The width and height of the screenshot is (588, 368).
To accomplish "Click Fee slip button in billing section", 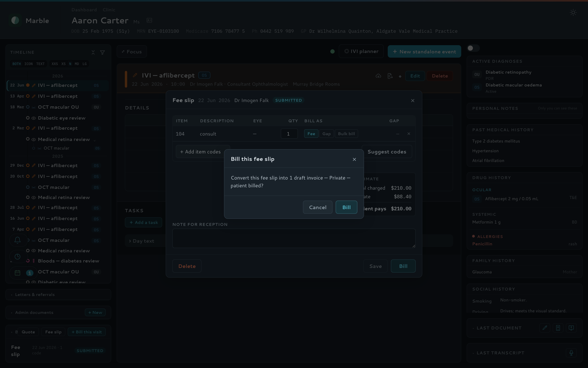I will click(x=53, y=332).
